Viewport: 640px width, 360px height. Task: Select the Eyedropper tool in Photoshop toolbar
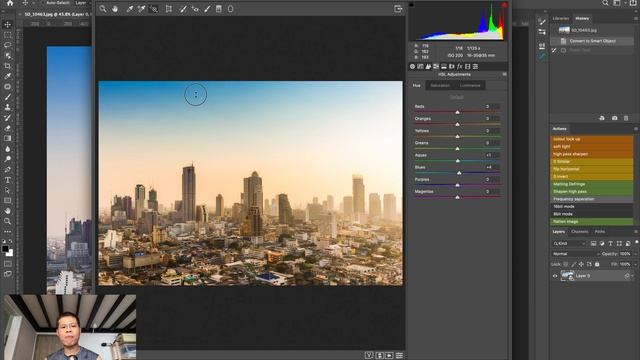click(7, 76)
